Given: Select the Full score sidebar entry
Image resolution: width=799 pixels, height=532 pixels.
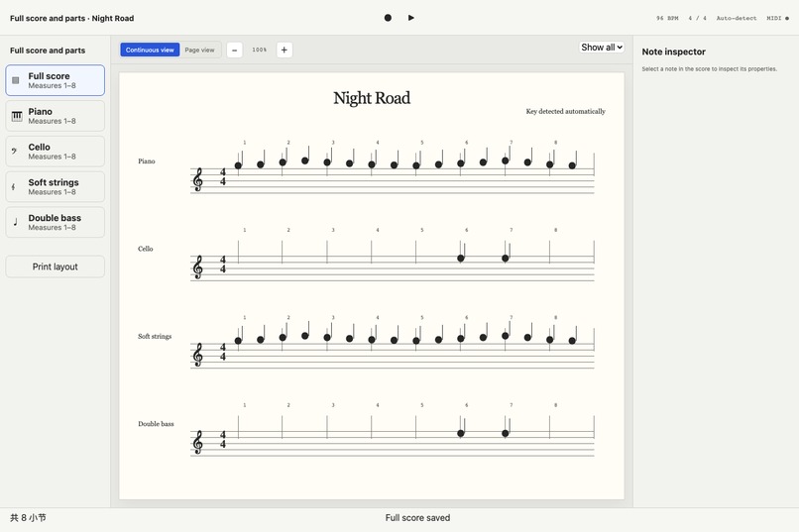Looking at the screenshot, I should point(56,80).
